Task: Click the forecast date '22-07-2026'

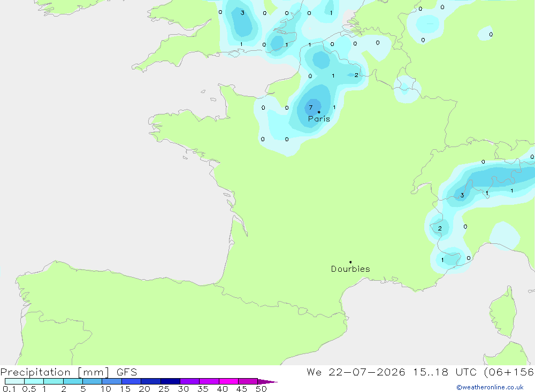Action: click(x=367, y=372)
